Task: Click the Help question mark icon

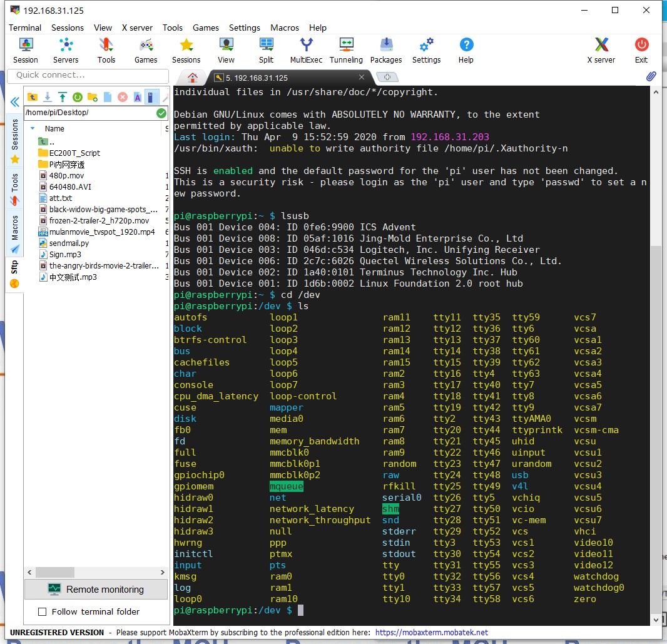Action: [x=466, y=50]
